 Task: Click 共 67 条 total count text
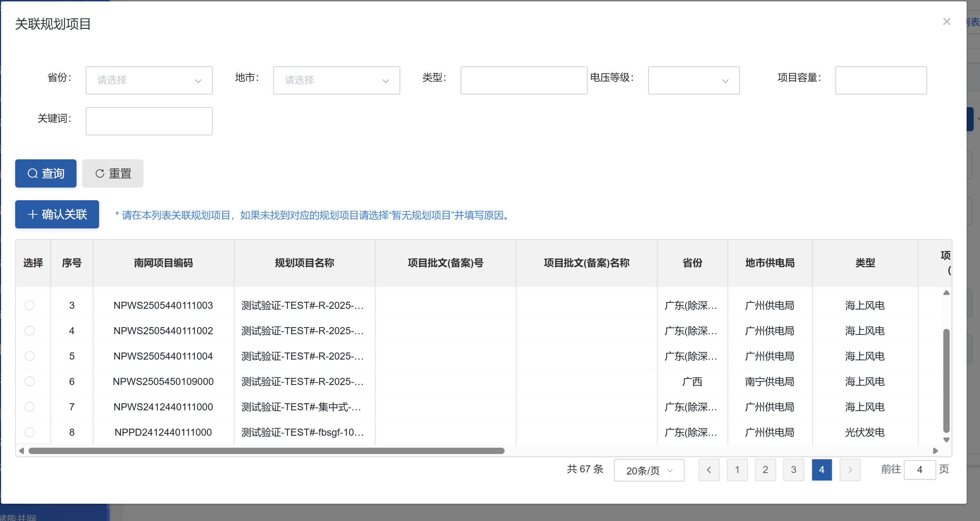pos(585,469)
